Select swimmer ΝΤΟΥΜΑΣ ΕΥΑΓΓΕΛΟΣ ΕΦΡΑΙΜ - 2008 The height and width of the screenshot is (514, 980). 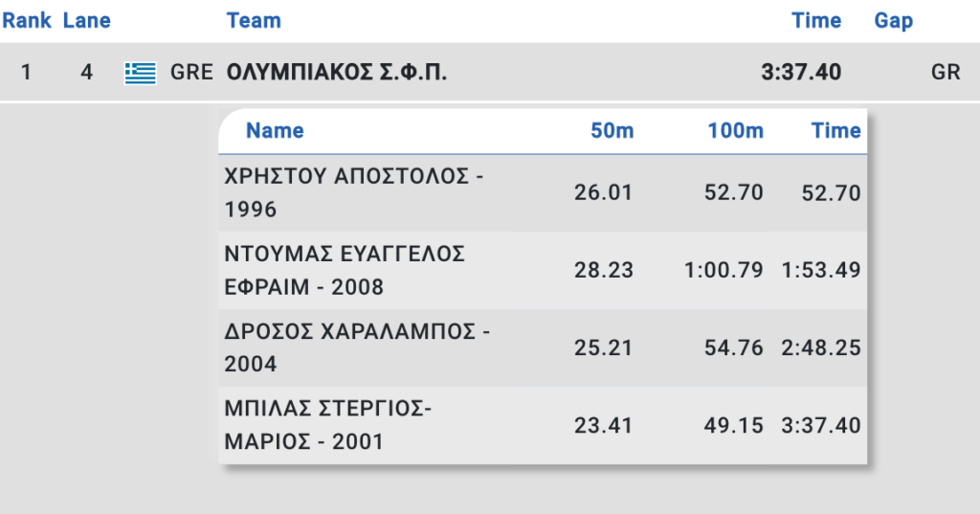345,270
